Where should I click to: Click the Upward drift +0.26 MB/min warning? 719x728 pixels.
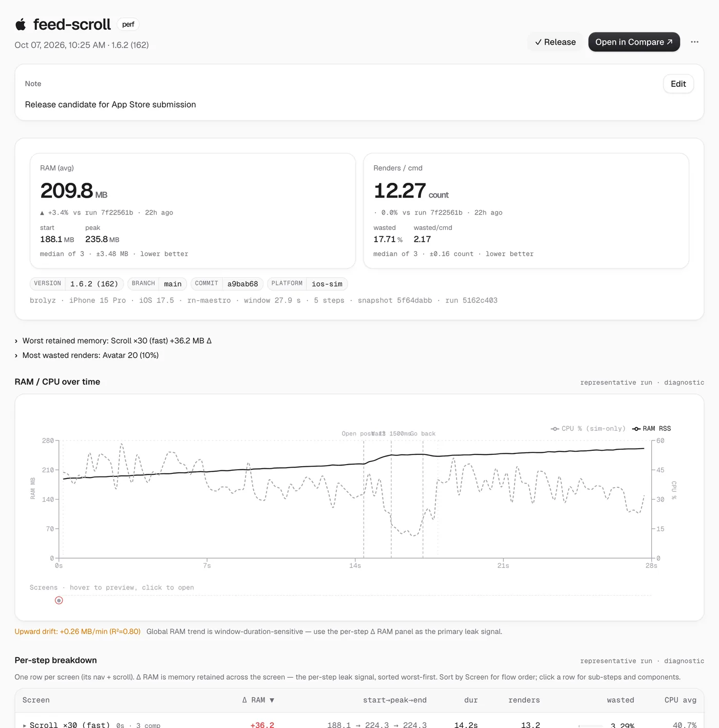(78, 631)
